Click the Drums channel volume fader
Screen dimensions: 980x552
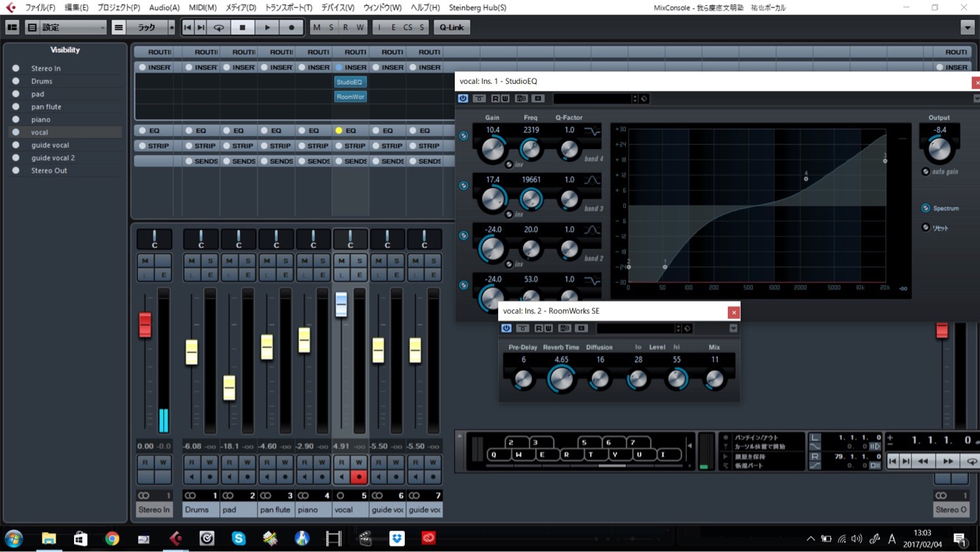tap(192, 352)
